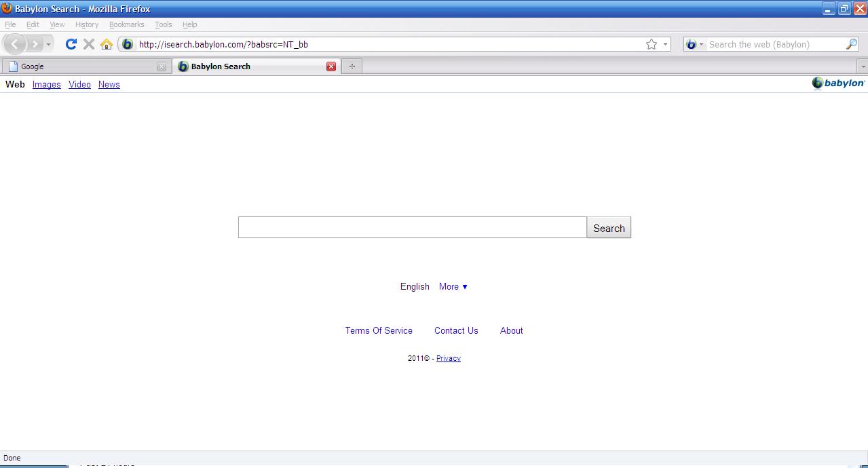
Task: Open the Bookmarks menu
Action: (126, 24)
